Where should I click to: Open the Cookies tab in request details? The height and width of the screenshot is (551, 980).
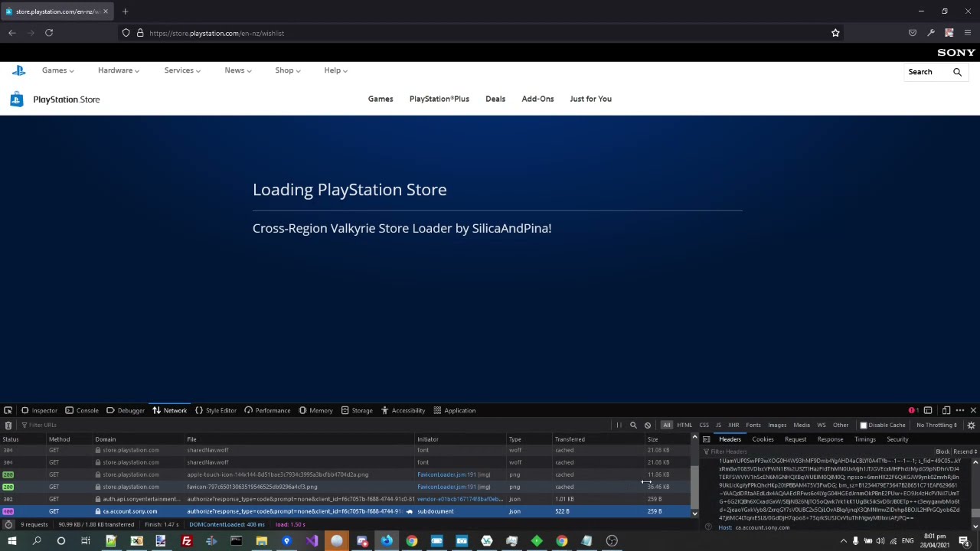click(763, 439)
